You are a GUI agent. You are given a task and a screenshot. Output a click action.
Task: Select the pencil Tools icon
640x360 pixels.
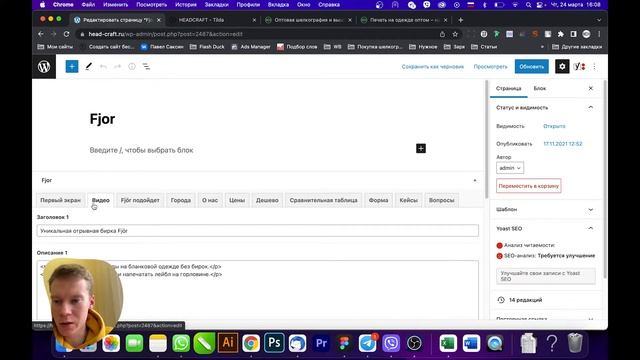click(89, 67)
